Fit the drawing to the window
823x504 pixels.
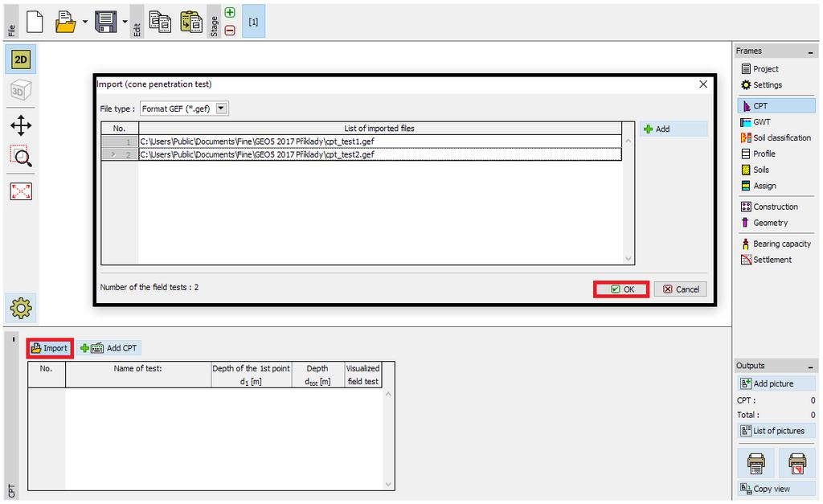click(x=21, y=191)
